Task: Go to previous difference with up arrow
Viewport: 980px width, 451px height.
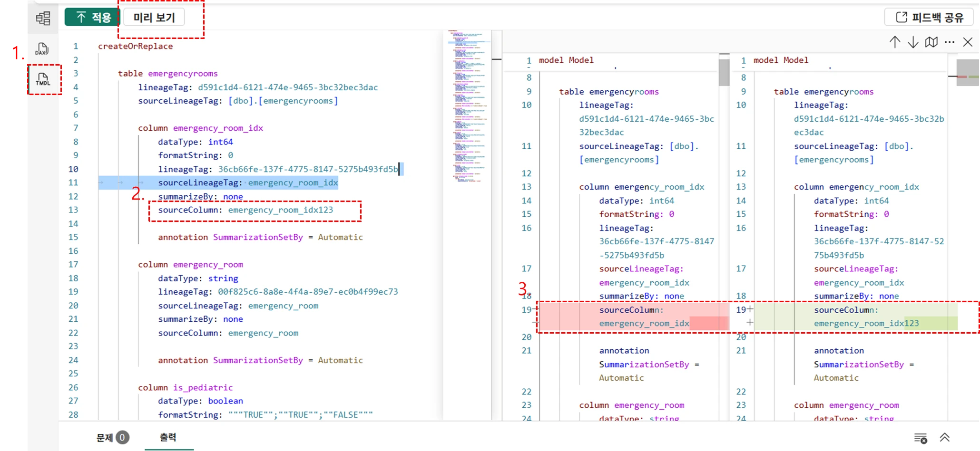Action: [x=894, y=42]
